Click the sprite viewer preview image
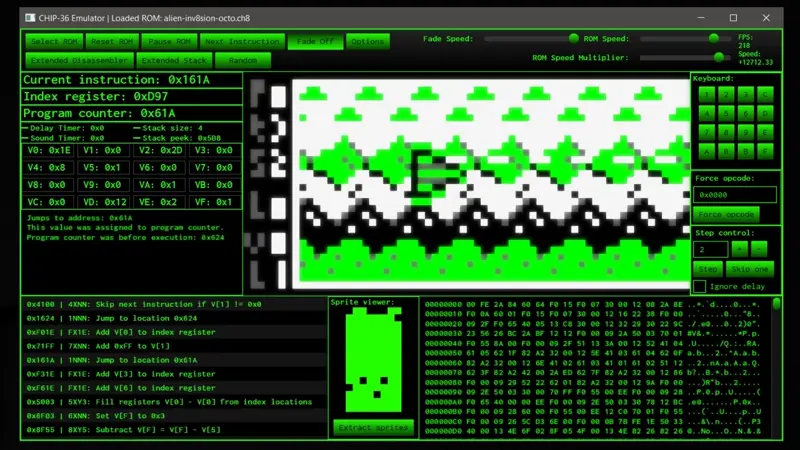Viewport: 800px width, 450px height. coord(373,360)
